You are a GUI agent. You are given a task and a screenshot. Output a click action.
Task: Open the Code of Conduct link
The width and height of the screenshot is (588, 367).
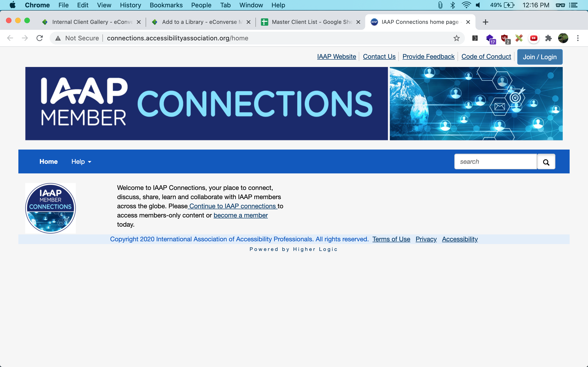pos(486,57)
